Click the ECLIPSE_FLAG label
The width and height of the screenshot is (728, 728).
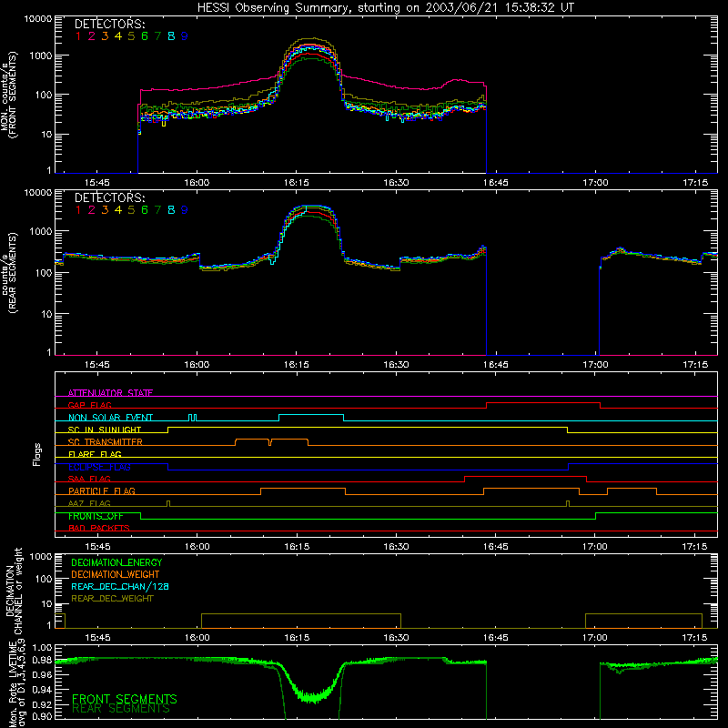99,467
